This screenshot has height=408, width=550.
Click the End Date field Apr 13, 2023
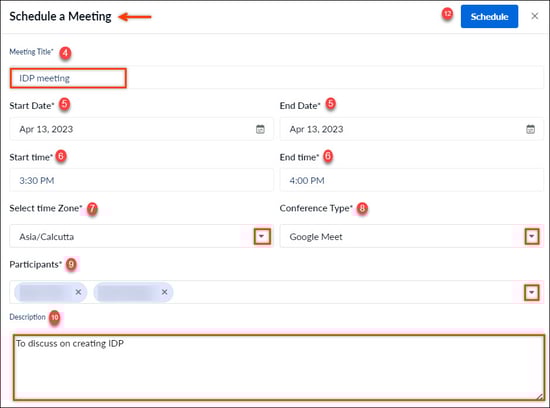[411, 129]
